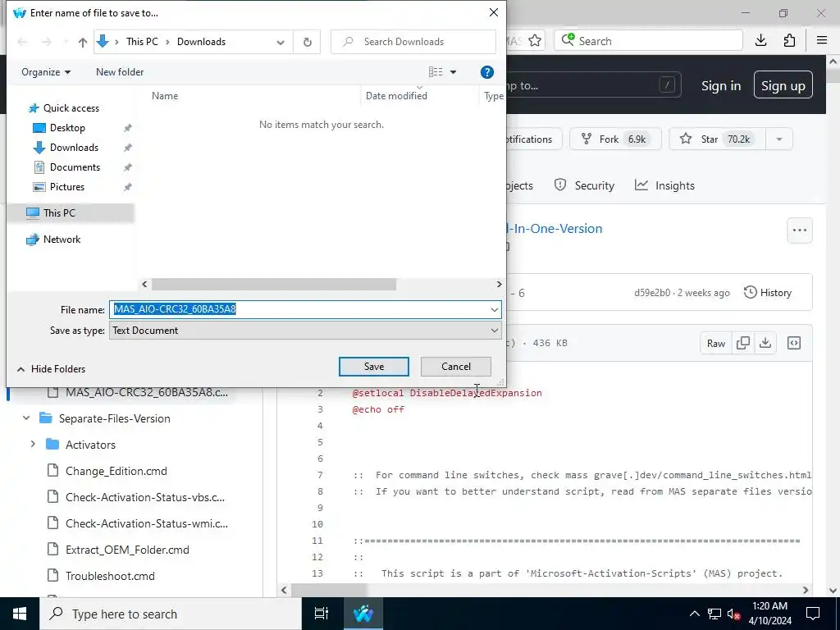840x630 pixels.
Task: Click GitHub Sign up button
Action: click(783, 85)
